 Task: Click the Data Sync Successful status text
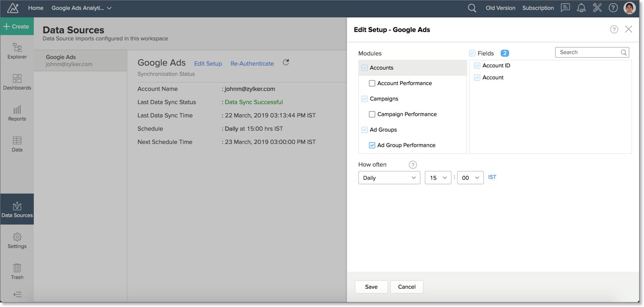[254, 102]
